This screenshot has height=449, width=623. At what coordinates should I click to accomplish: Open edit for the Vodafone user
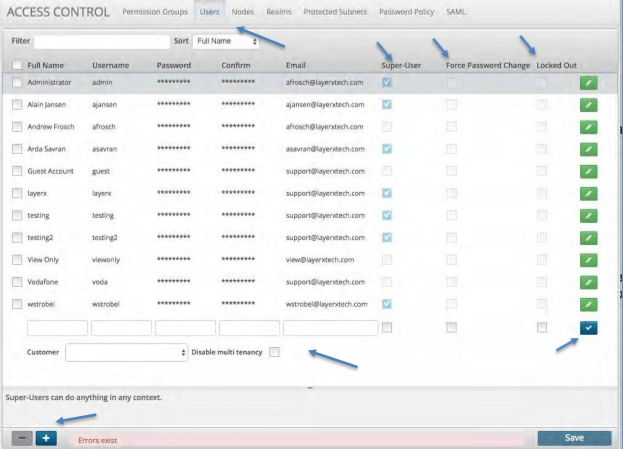point(589,282)
